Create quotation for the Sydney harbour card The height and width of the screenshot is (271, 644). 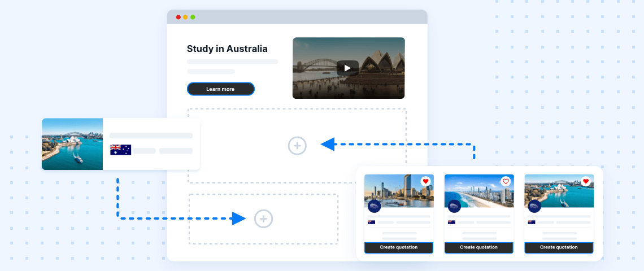[559, 248]
